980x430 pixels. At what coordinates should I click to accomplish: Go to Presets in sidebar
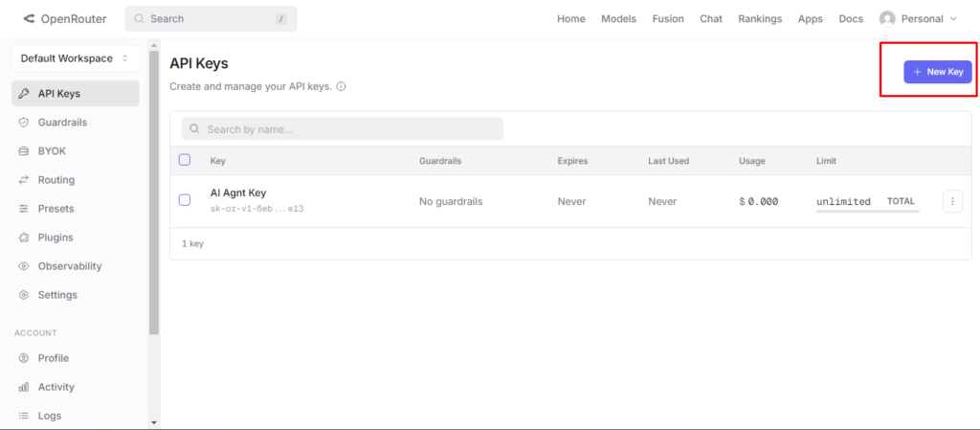pyautogui.click(x=75, y=209)
